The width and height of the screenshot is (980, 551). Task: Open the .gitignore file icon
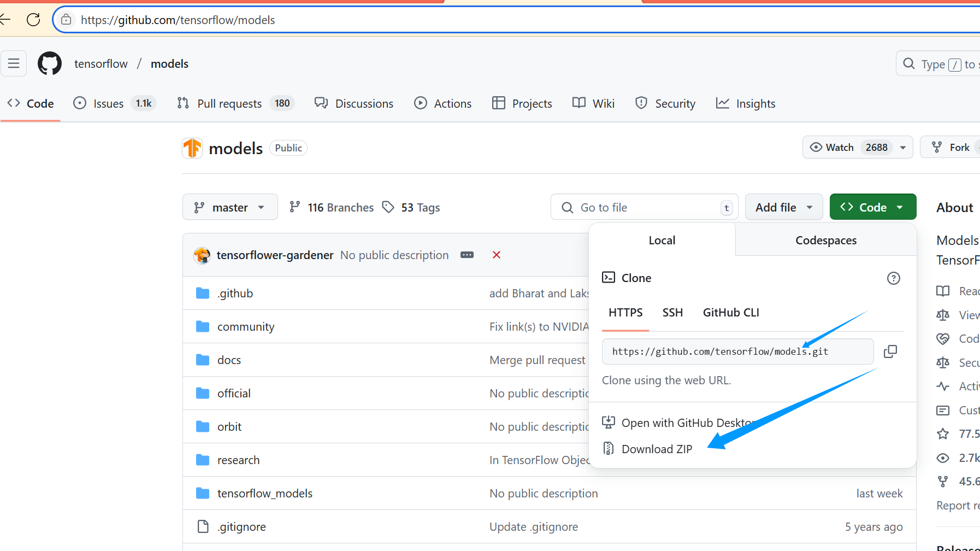coord(203,526)
